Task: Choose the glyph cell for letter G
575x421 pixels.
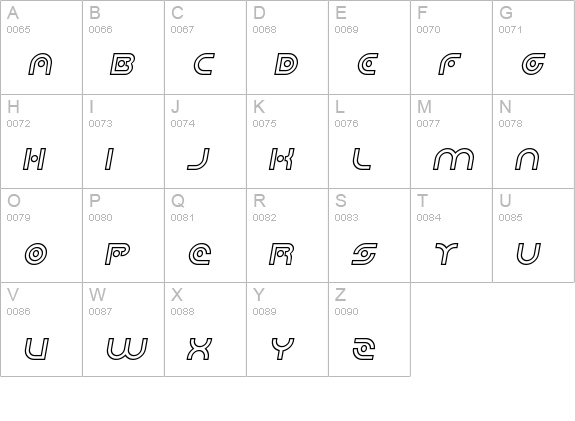Action: [x=534, y=47]
